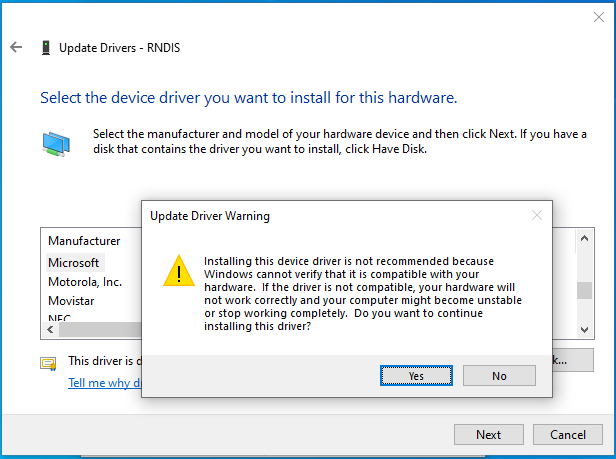Cancel the Update Drivers wizard
This screenshot has width=616, height=459.
coord(568,435)
